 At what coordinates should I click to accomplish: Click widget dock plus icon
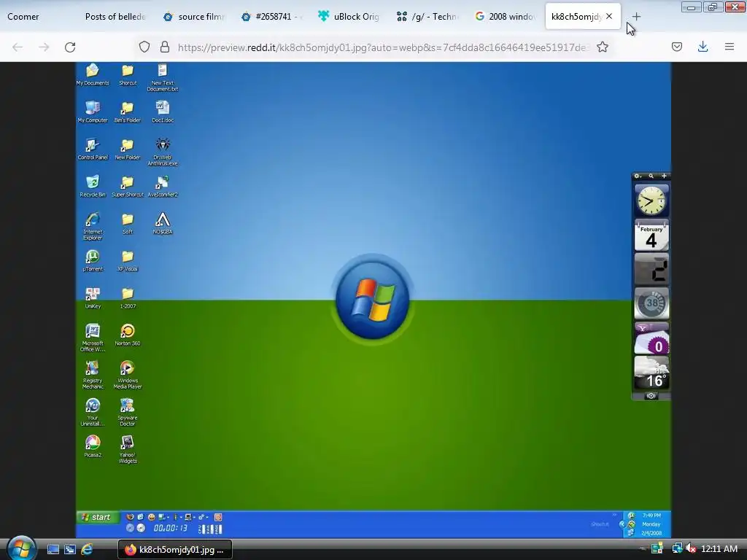[664, 176]
